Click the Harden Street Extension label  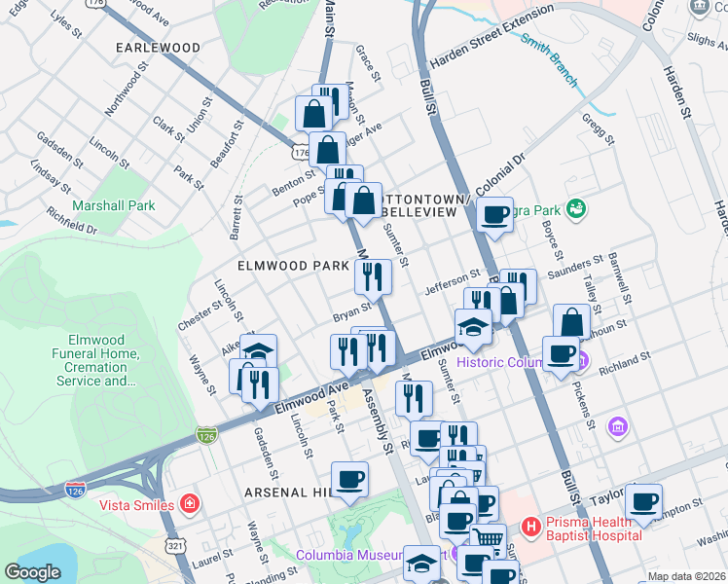pyautogui.click(x=491, y=36)
